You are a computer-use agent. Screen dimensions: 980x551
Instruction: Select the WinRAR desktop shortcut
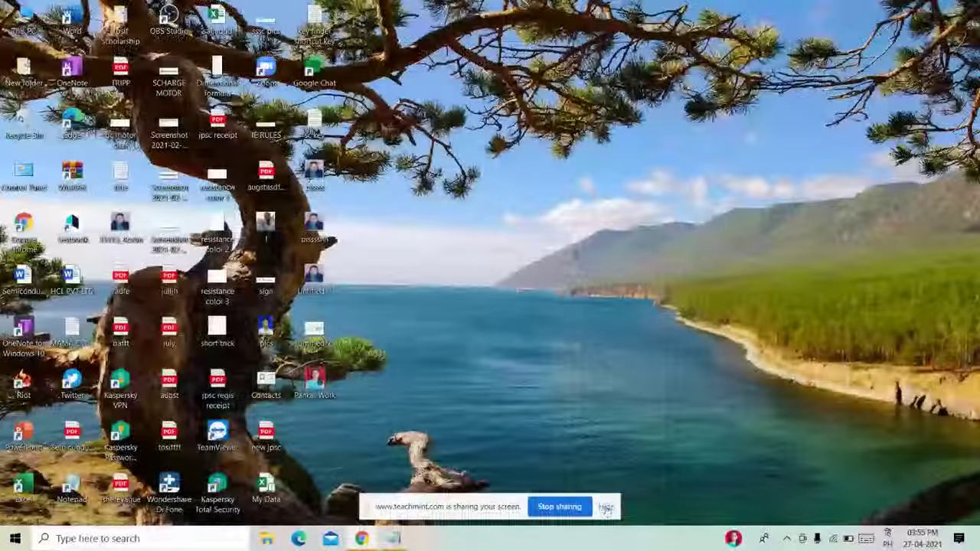coord(72,177)
